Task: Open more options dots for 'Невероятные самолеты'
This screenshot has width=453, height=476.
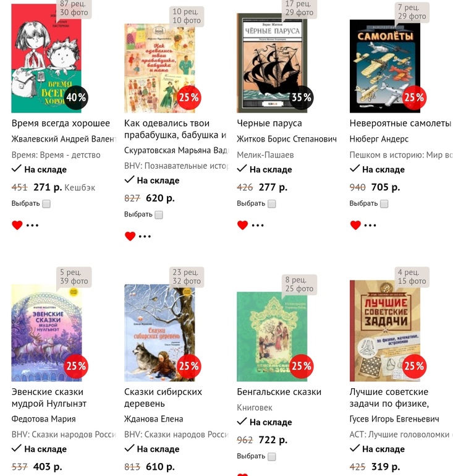Action: tap(370, 225)
